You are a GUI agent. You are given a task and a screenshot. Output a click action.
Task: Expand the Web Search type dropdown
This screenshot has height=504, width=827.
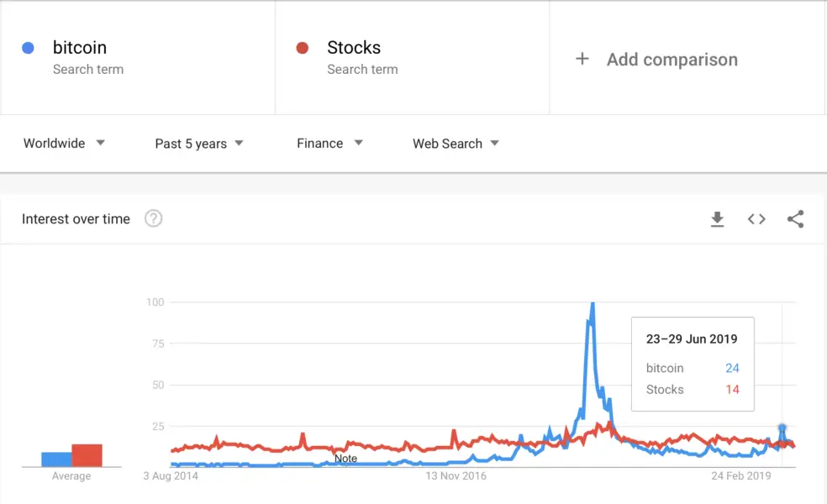[456, 144]
